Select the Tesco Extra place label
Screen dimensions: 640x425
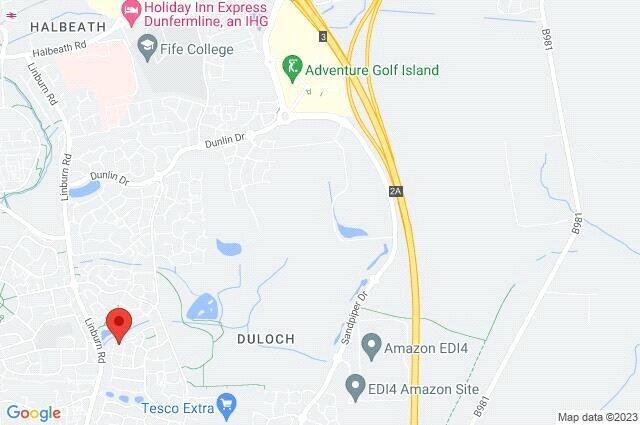pyautogui.click(x=178, y=408)
